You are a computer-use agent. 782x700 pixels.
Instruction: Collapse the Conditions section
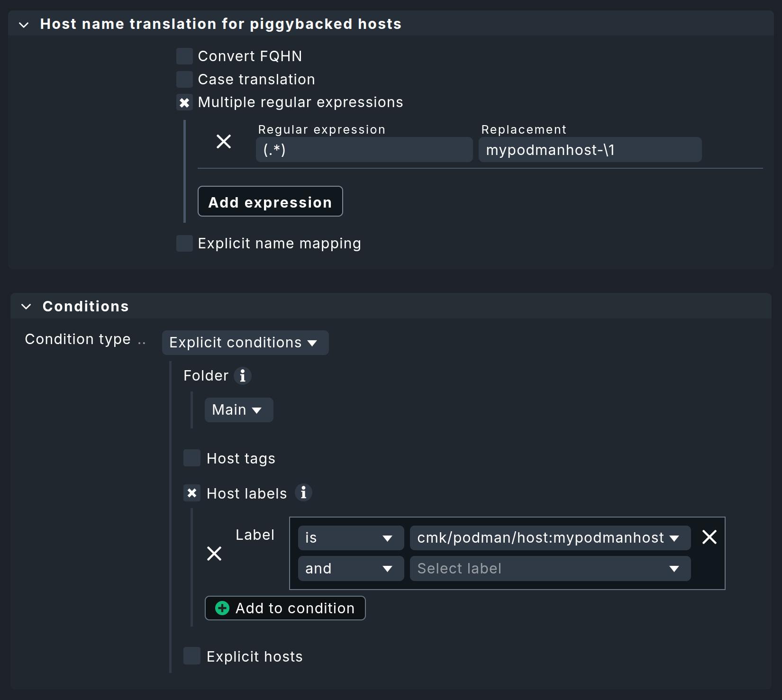tap(27, 307)
